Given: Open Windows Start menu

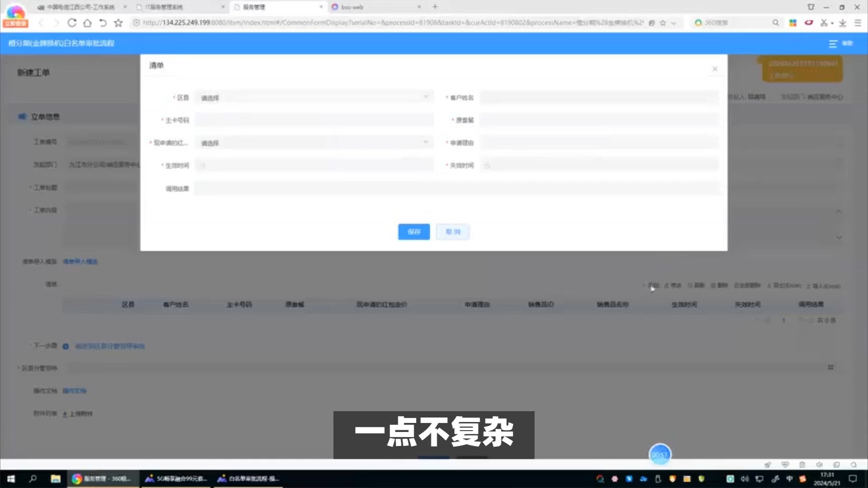Looking at the screenshot, I should pyautogui.click(x=11, y=479).
